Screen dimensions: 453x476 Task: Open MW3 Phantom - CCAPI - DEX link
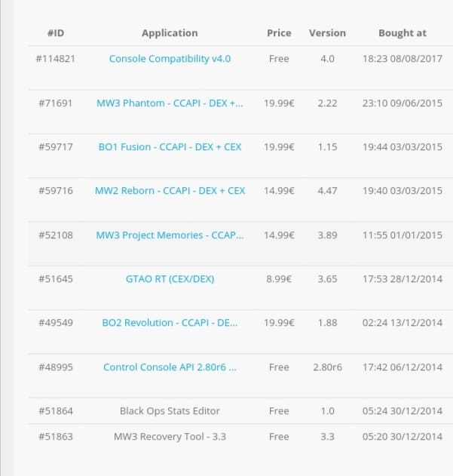click(170, 103)
